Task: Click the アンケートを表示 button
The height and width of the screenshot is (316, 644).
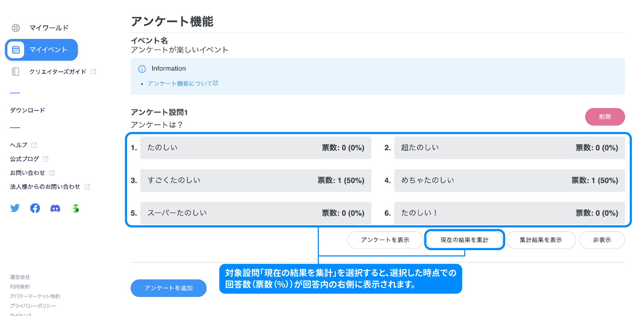Action: click(x=385, y=240)
